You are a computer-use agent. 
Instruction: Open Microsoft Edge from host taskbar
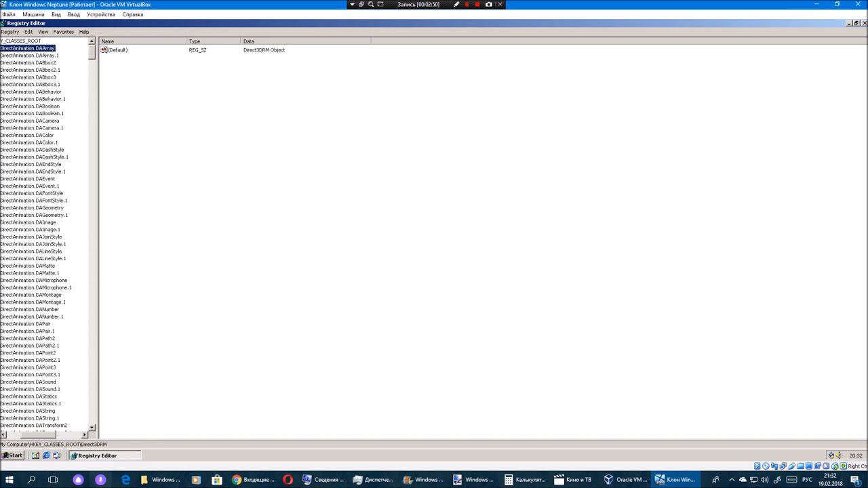pos(125,480)
